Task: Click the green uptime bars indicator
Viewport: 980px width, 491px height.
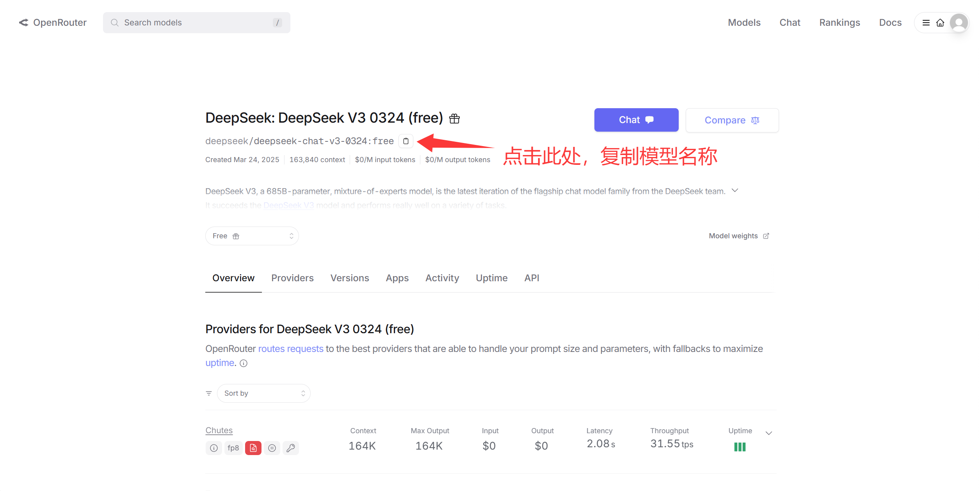Action: click(740, 447)
